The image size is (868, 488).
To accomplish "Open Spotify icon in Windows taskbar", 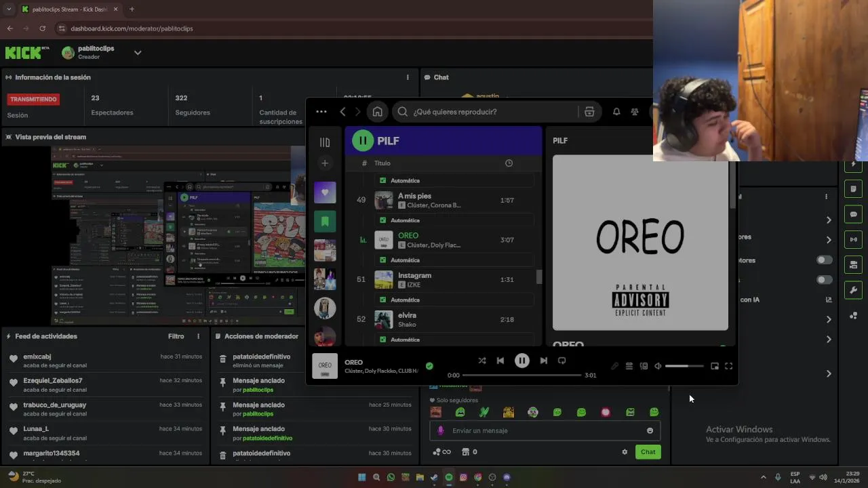I will [x=449, y=477].
